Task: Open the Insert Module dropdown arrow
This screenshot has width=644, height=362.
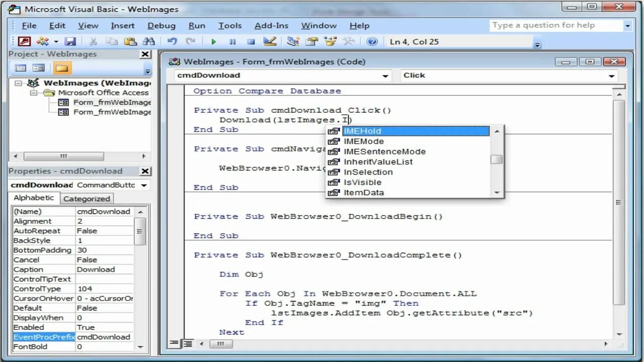Action: tap(56, 42)
